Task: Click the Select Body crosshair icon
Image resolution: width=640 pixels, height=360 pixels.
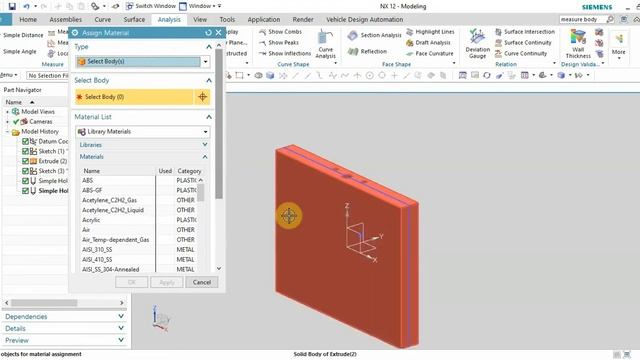Action: 202,97
